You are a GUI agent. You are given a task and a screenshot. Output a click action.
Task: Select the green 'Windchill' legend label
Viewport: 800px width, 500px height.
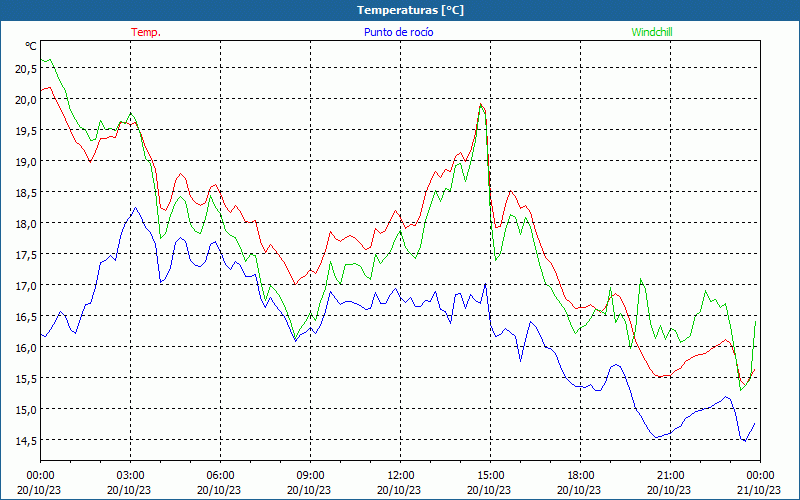(652, 32)
